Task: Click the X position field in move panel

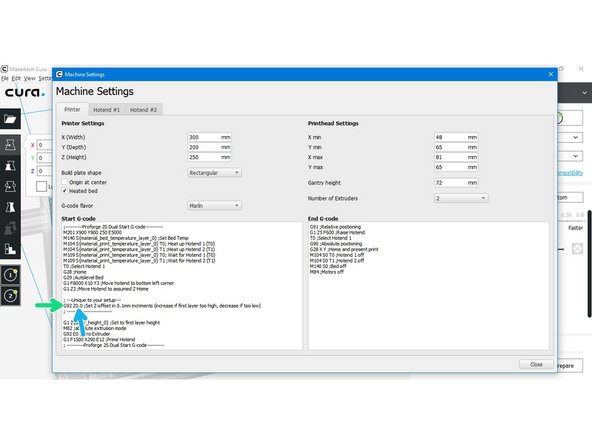Action: click(45, 145)
